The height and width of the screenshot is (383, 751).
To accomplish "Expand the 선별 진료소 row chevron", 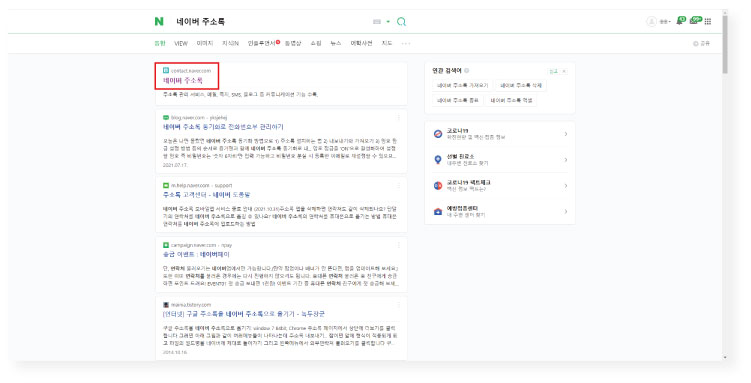I will pos(566,160).
